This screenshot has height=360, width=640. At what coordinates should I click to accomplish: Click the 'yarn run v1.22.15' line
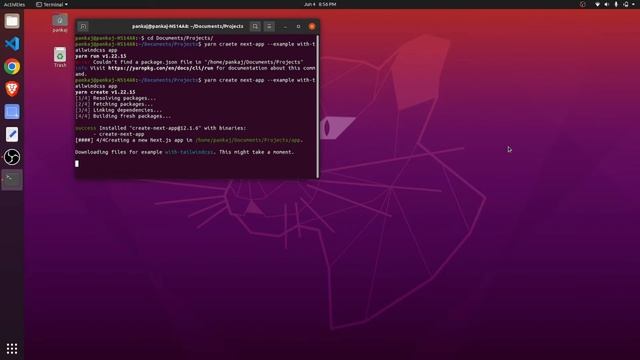coord(101,56)
